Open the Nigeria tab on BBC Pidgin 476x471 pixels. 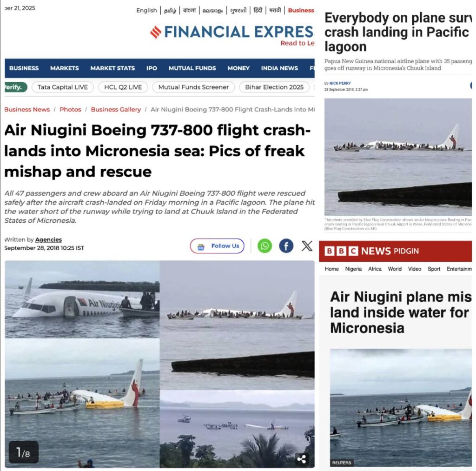click(x=353, y=269)
